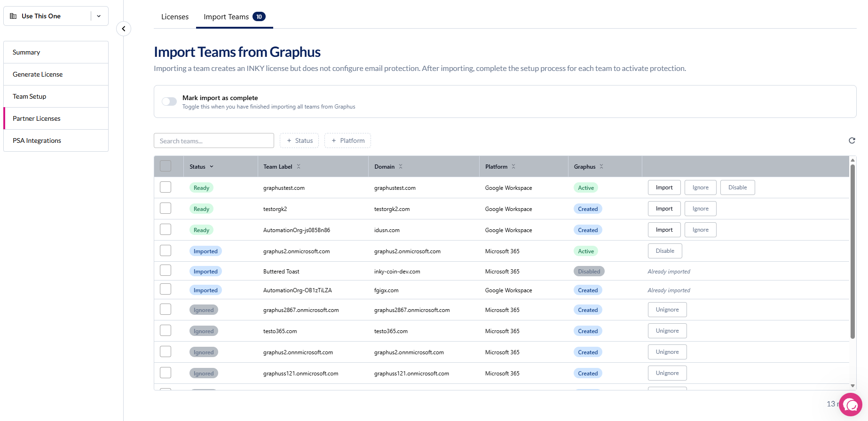Image resolution: width=868 pixels, height=421 pixels.
Task: Select the checkbox for graphustest.com row
Action: [x=166, y=187]
